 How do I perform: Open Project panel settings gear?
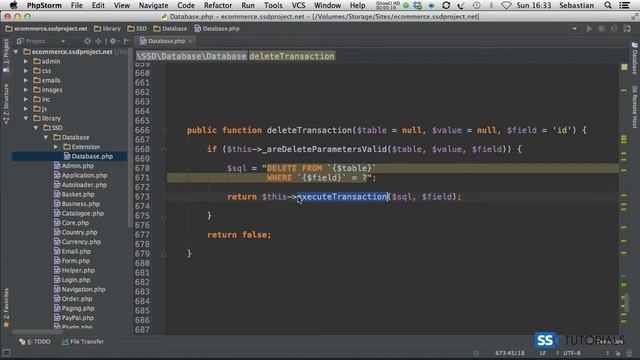click(113, 41)
